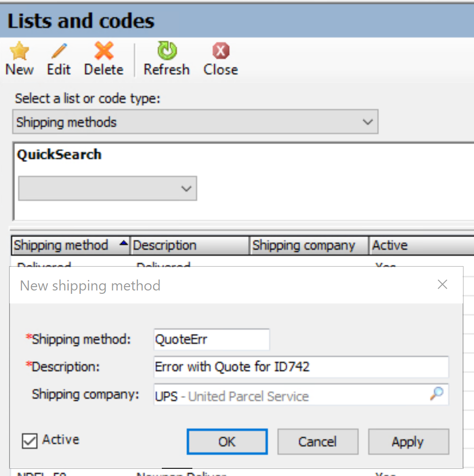Confirm with the OK button
The width and height of the screenshot is (474, 476).
(227, 442)
